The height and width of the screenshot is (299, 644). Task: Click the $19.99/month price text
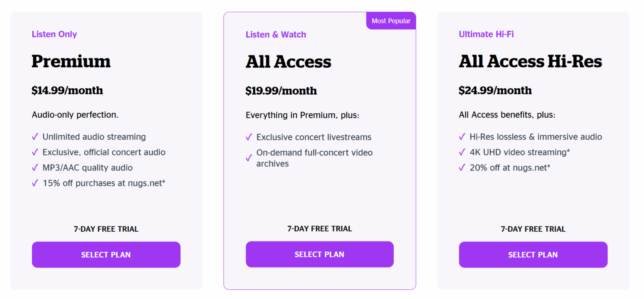[x=281, y=91]
